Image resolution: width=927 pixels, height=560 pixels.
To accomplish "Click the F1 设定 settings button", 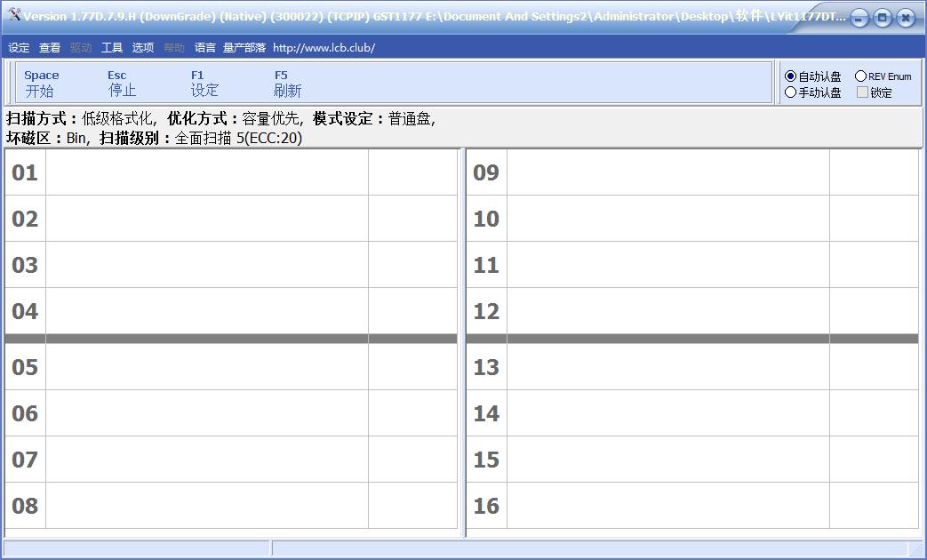I will tap(204, 84).
